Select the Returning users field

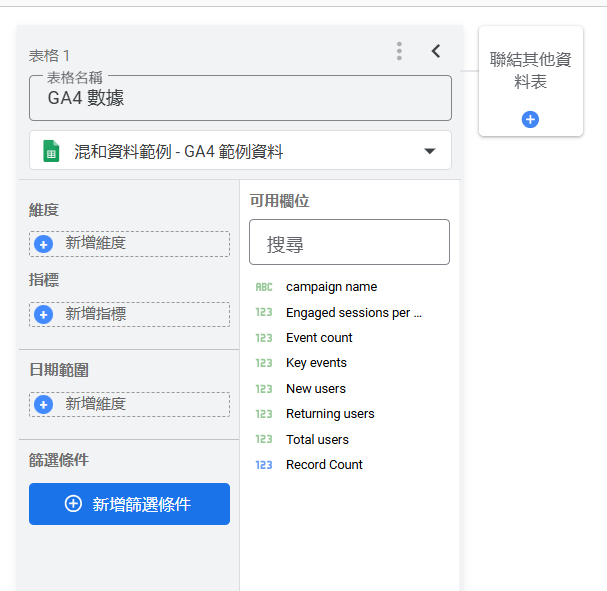click(x=330, y=414)
